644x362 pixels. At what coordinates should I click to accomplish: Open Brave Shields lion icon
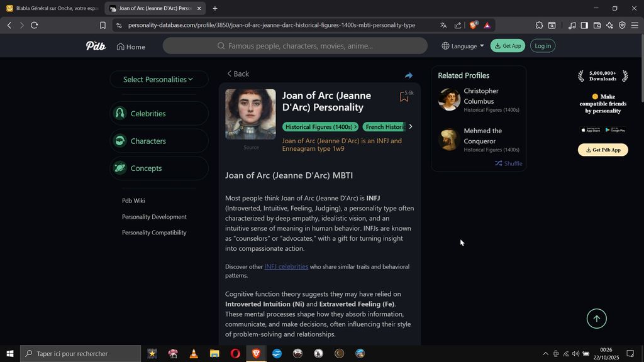(x=473, y=25)
